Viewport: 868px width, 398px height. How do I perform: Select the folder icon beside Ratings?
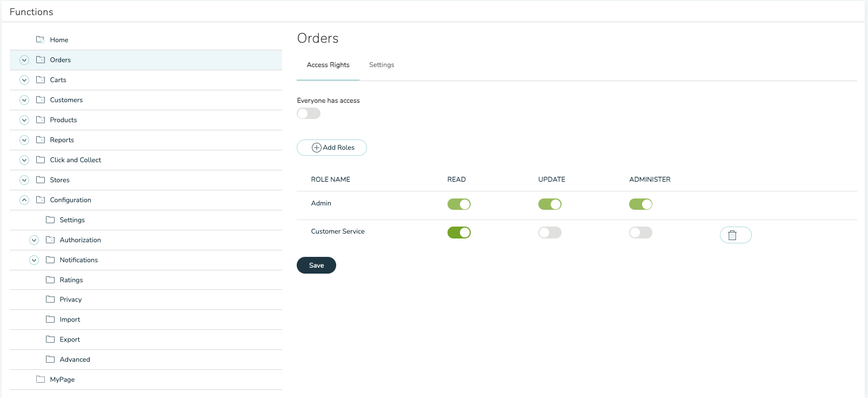[x=50, y=280]
